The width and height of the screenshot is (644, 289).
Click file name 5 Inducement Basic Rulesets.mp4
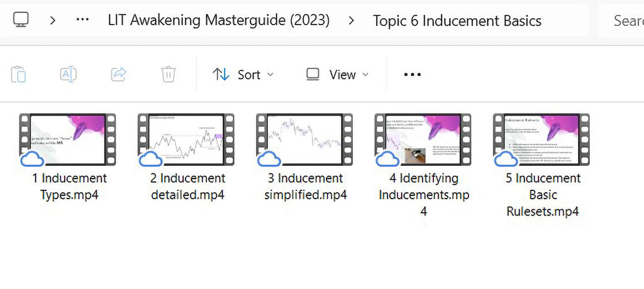[x=543, y=195]
